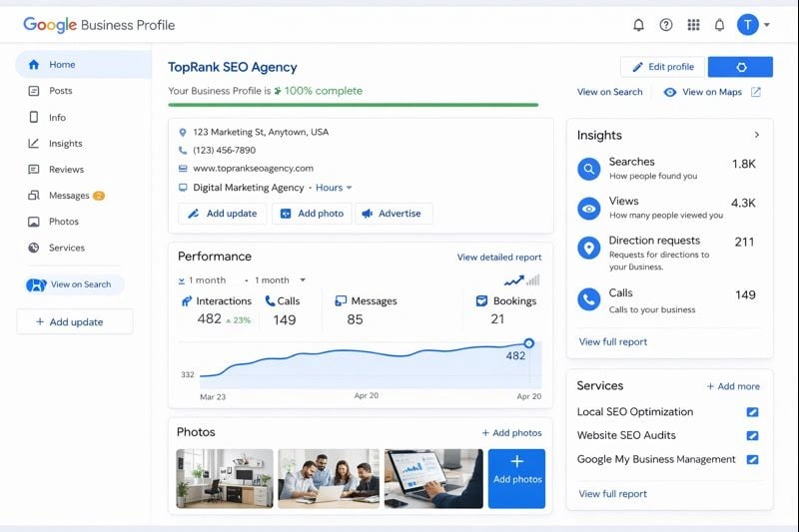The image size is (799, 532).
Task: Open View full report under Insights
Action: point(613,342)
